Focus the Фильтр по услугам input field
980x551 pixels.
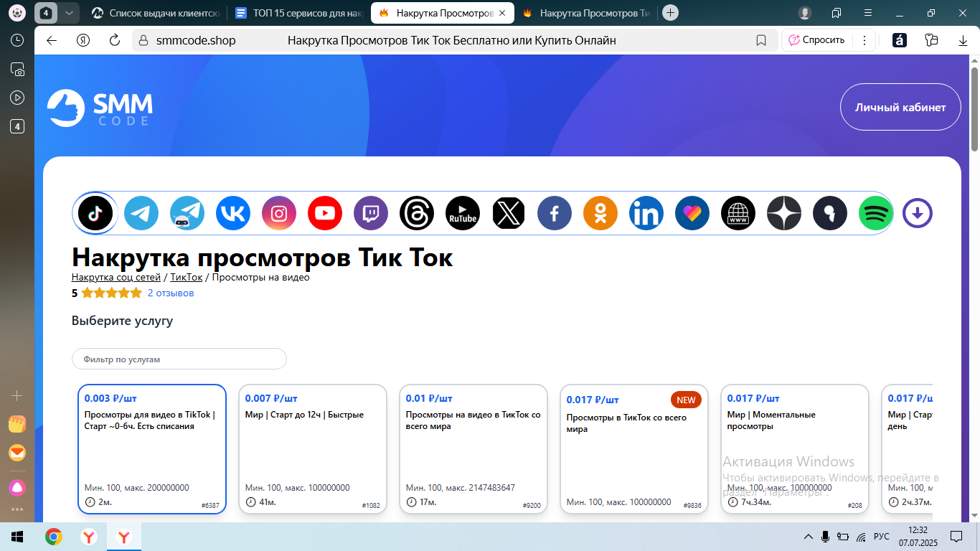[x=179, y=359]
